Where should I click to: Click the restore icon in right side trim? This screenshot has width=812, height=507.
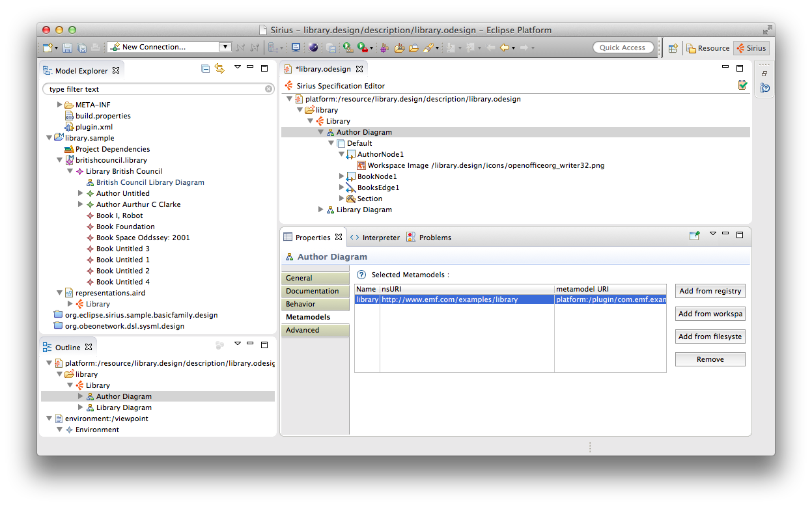[764, 74]
